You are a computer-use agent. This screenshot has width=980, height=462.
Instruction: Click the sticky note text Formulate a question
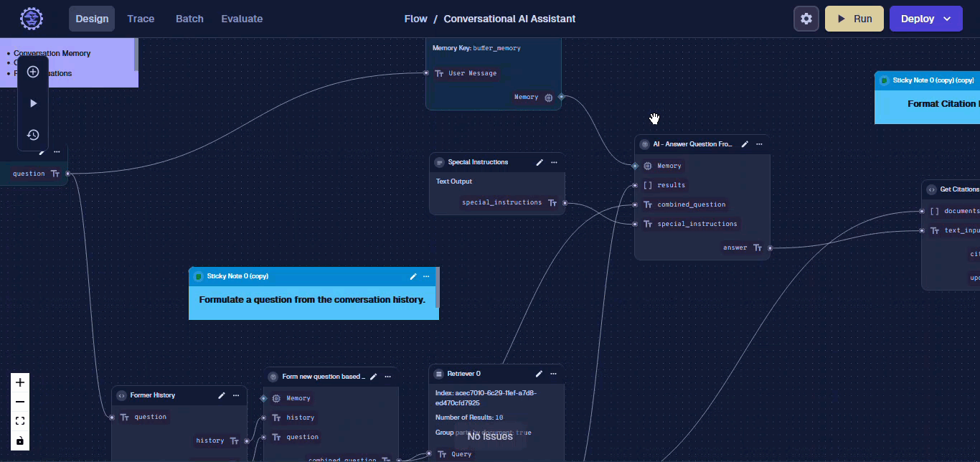[x=312, y=299]
